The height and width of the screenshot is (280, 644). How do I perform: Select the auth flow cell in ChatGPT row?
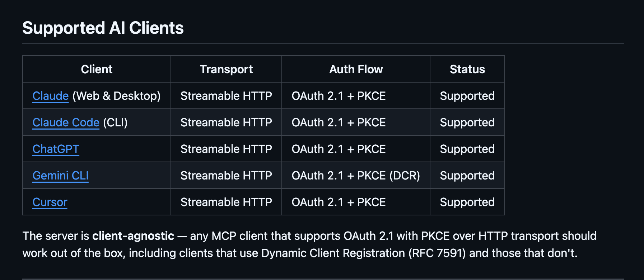(x=339, y=149)
